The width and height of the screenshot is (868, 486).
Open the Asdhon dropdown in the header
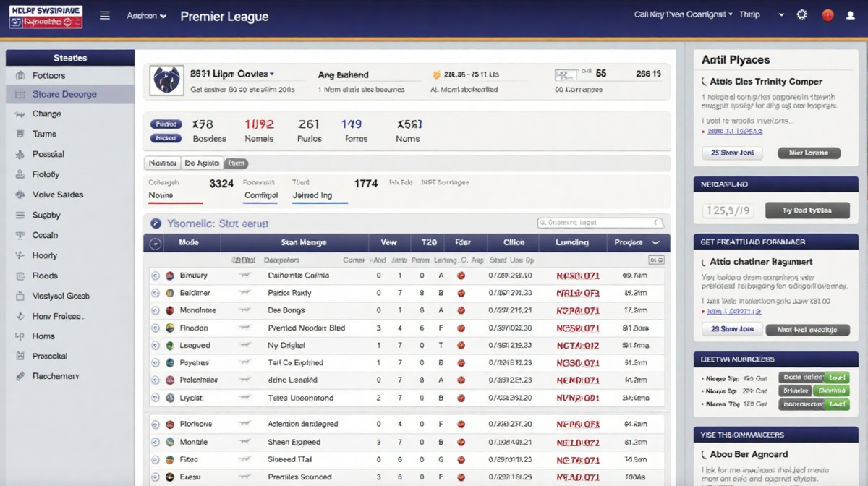tap(146, 16)
